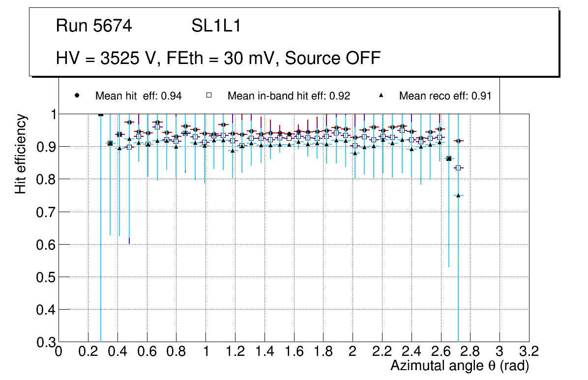The height and width of the screenshot is (380, 588).
Task: Click the rightmost filled circle data point
Action: coord(458,141)
